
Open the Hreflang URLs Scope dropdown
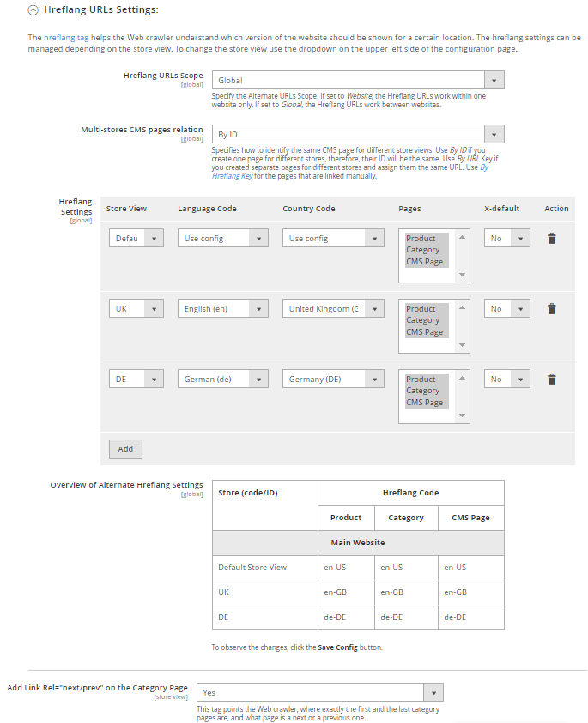point(357,81)
